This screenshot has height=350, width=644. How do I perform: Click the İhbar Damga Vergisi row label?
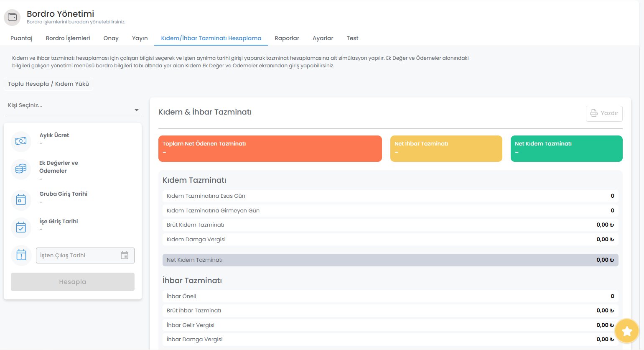[195, 340]
